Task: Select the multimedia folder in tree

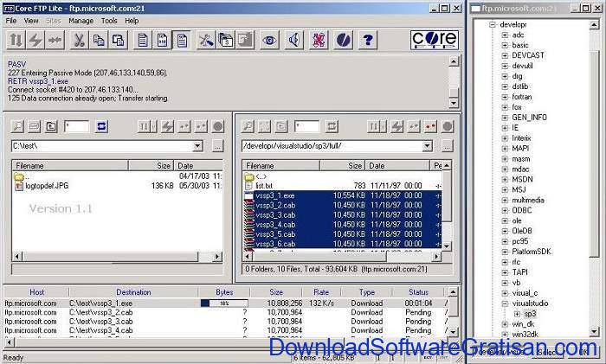Action: click(528, 200)
